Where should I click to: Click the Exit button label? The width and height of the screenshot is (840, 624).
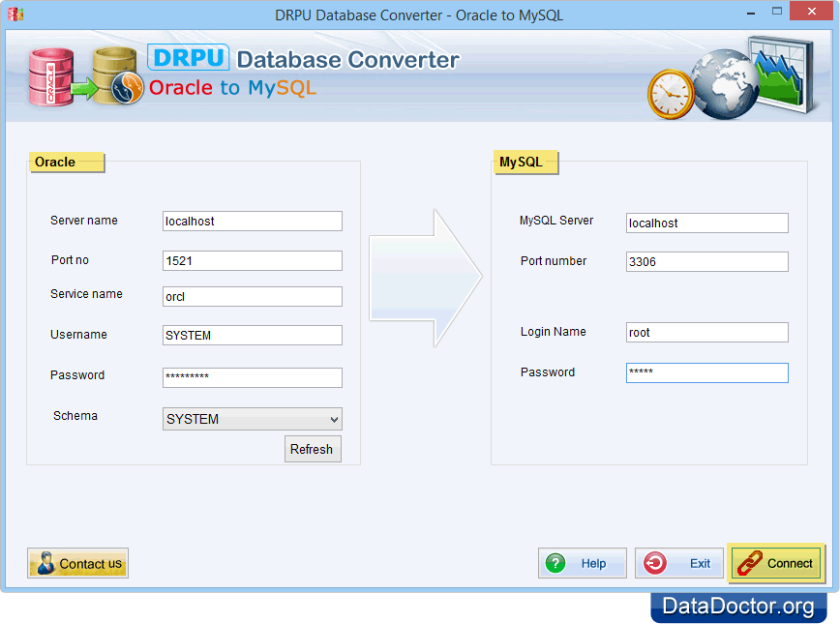(x=700, y=563)
